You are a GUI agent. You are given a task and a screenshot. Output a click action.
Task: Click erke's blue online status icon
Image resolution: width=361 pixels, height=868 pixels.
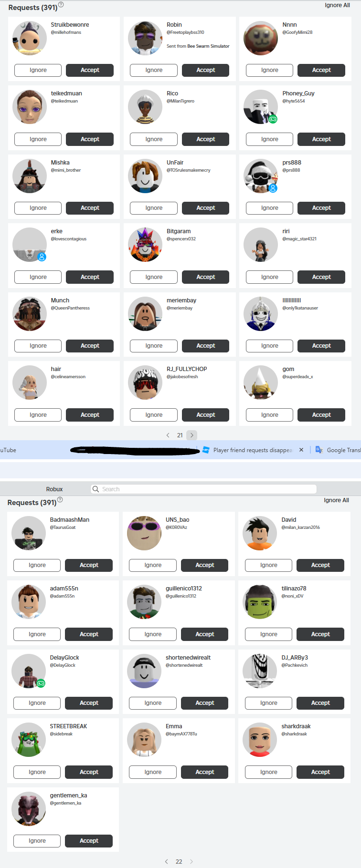[42, 257]
